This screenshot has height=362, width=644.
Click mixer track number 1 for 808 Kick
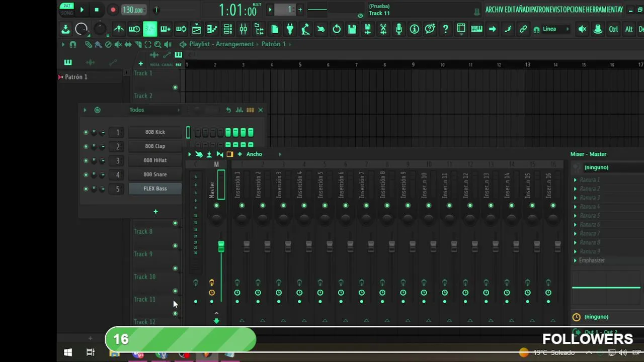tap(118, 132)
